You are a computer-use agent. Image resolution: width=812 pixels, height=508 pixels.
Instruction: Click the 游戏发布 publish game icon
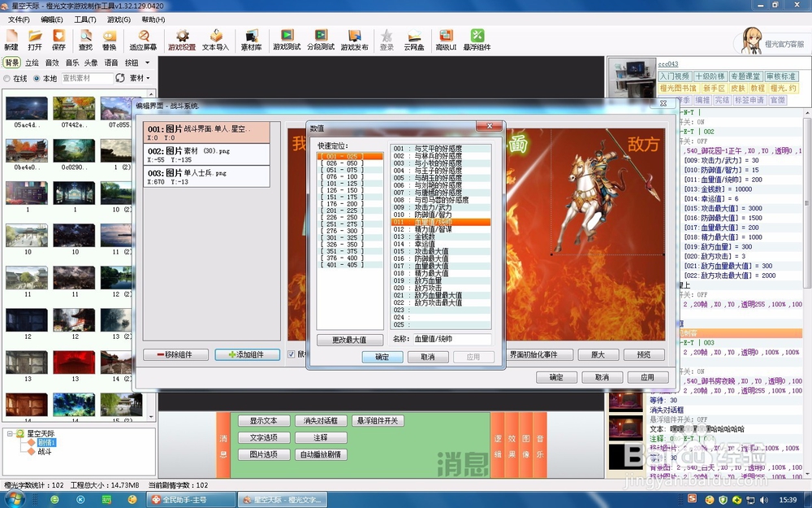pyautogui.click(x=354, y=40)
